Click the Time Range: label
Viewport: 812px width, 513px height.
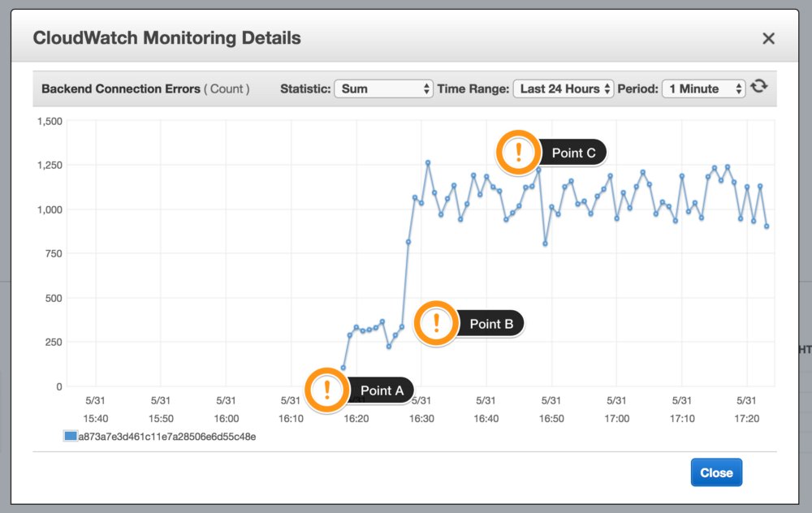[x=473, y=88]
